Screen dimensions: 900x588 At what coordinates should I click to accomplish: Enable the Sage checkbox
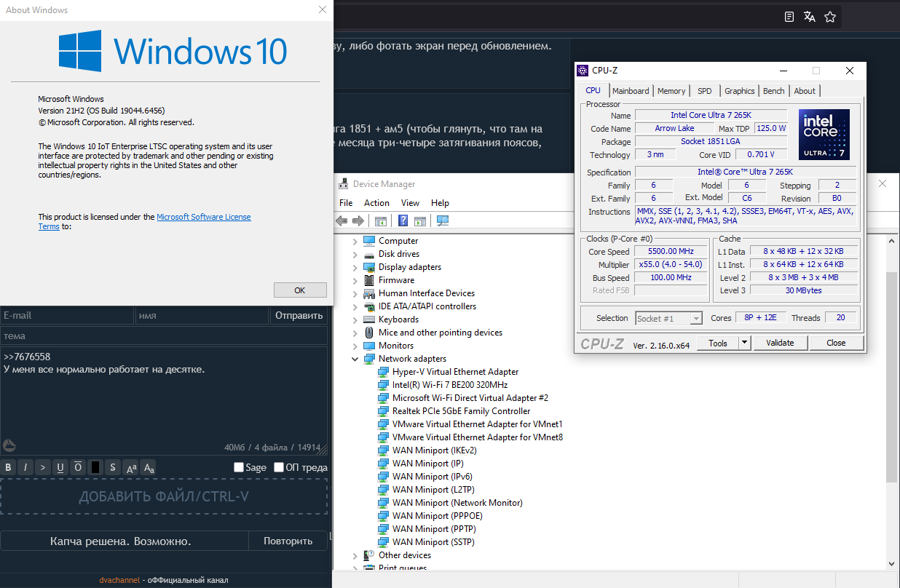(239, 467)
